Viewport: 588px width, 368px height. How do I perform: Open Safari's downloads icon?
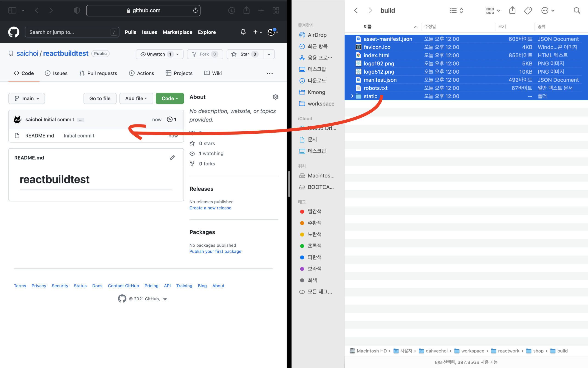[232, 11]
